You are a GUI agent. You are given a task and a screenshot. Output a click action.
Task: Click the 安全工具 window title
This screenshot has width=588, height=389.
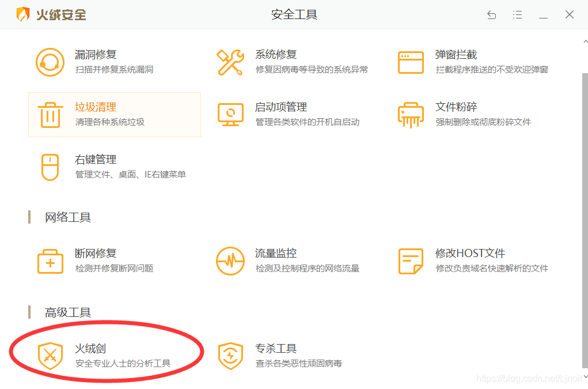click(294, 14)
